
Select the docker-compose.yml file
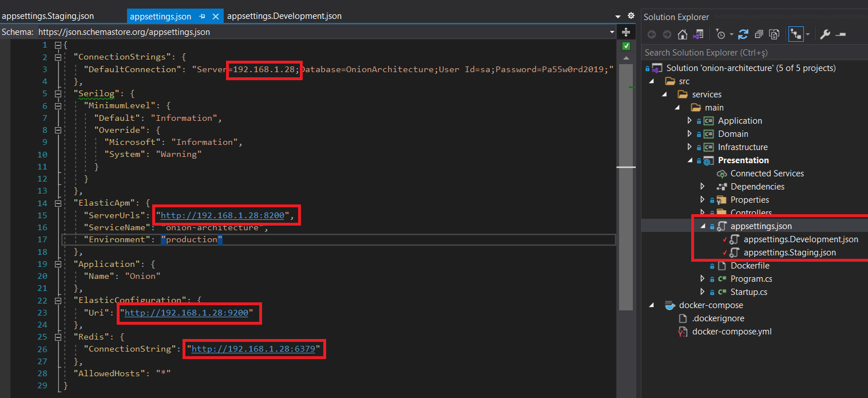tap(732, 332)
